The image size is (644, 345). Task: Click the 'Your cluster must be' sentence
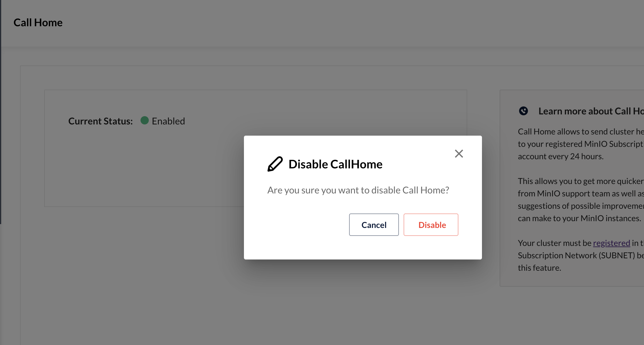[x=555, y=243]
